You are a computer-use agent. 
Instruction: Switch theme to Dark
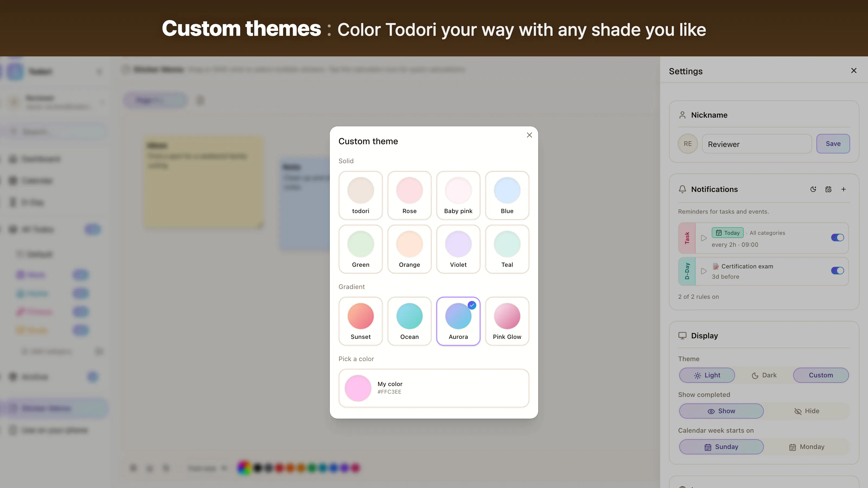764,375
